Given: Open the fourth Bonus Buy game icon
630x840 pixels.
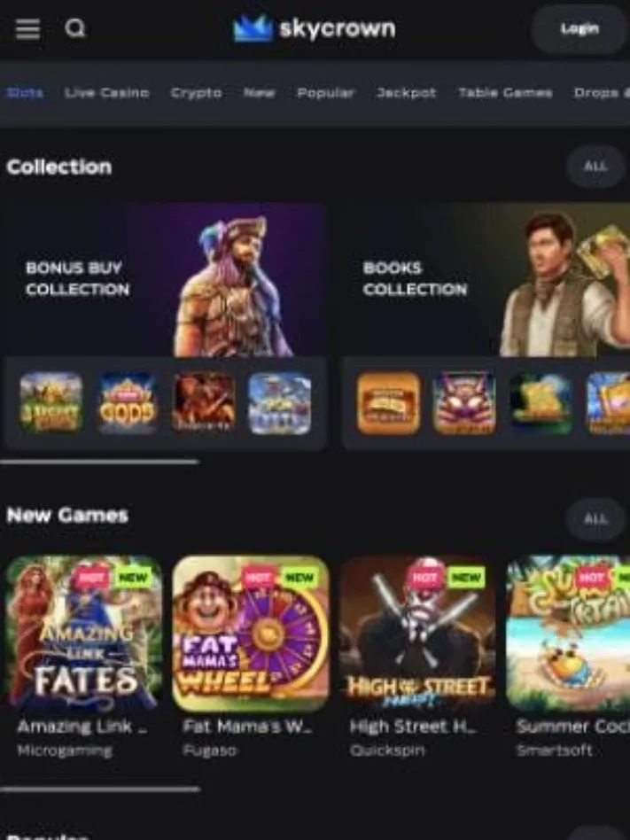Looking at the screenshot, I should click(x=280, y=403).
